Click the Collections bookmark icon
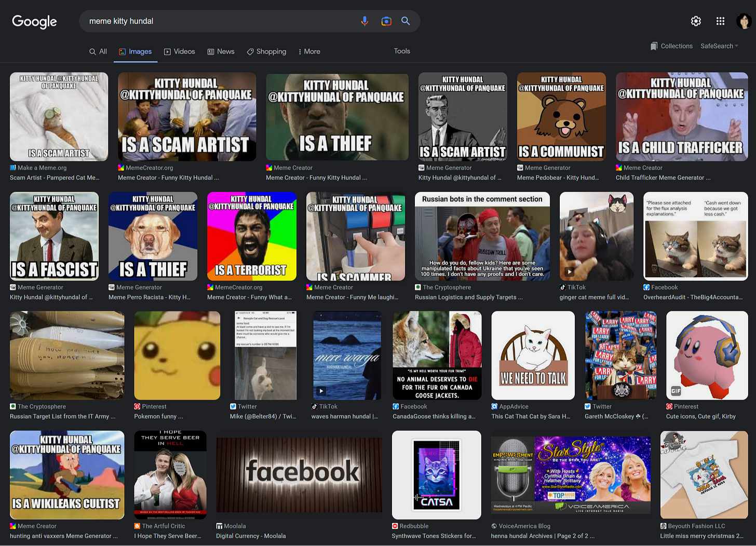Viewport: 756px width, 546px height. (654, 46)
